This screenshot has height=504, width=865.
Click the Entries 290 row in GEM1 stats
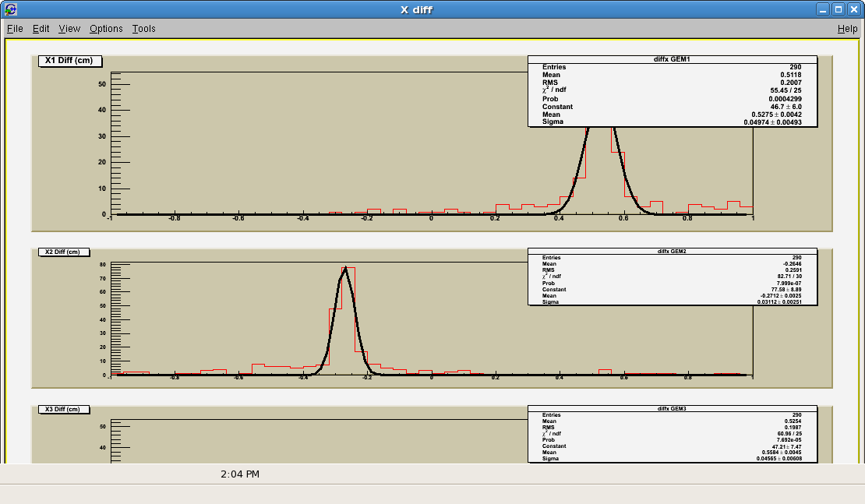point(672,67)
